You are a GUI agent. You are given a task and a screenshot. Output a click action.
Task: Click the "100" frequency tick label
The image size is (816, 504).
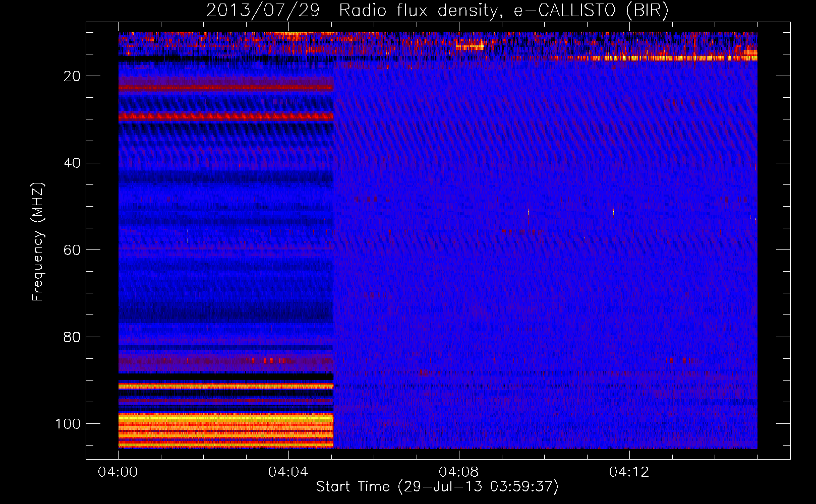(68, 424)
